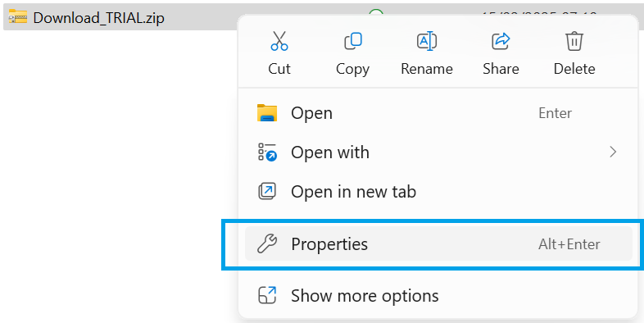Open Properties from the context menu
Viewport: 644px width, 323px height.
[438, 243]
